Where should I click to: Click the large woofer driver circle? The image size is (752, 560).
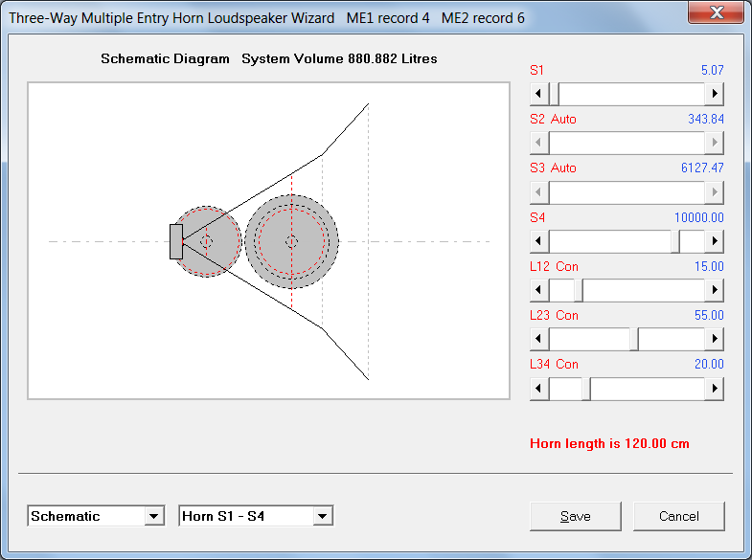point(291,241)
